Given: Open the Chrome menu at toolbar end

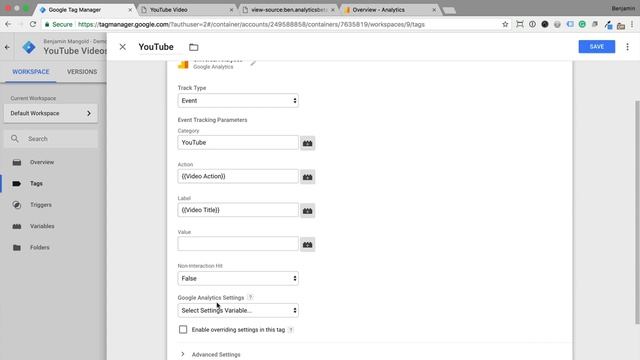Looking at the screenshot, I should (x=632, y=24).
